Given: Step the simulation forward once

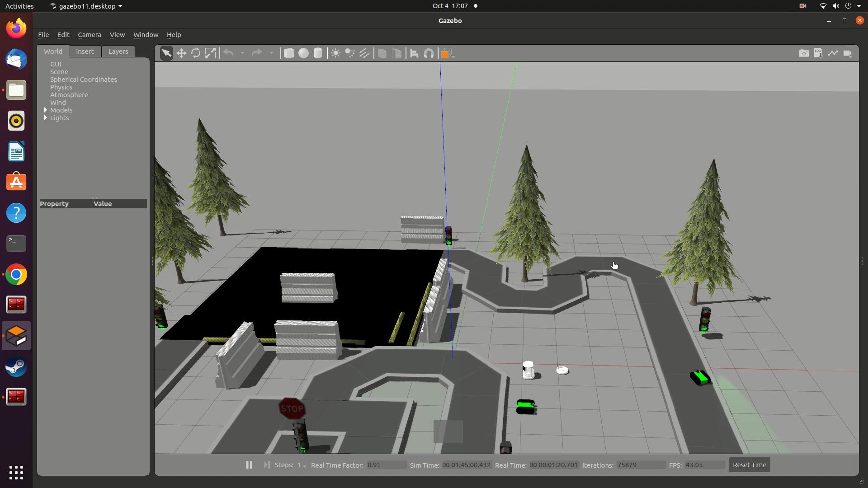Looking at the screenshot, I should pyautogui.click(x=267, y=465).
